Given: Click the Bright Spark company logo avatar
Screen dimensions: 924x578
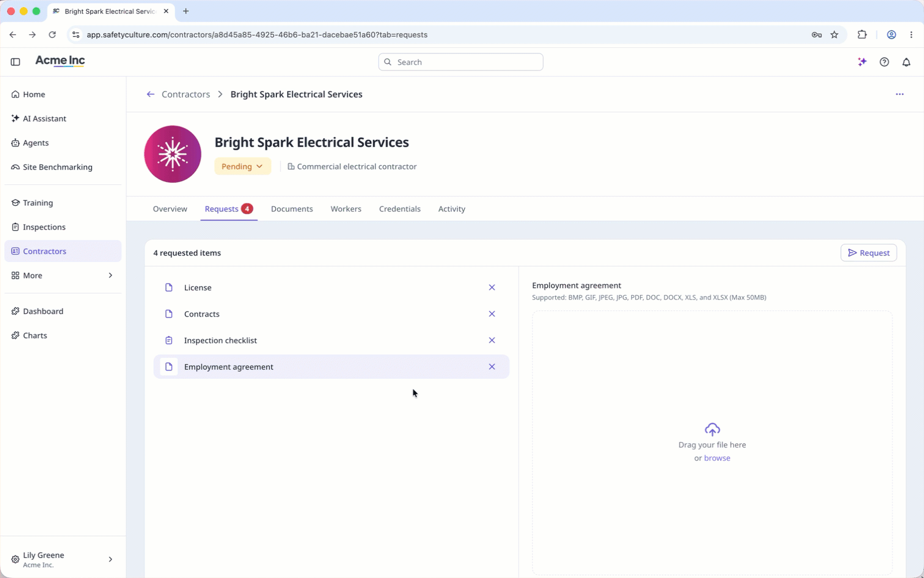Looking at the screenshot, I should click(x=173, y=154).
